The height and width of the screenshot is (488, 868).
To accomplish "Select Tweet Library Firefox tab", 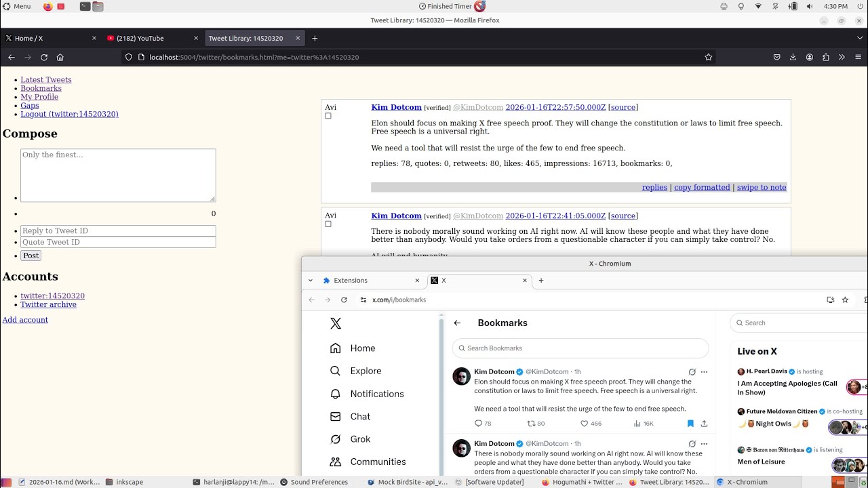I will (254, 39).
